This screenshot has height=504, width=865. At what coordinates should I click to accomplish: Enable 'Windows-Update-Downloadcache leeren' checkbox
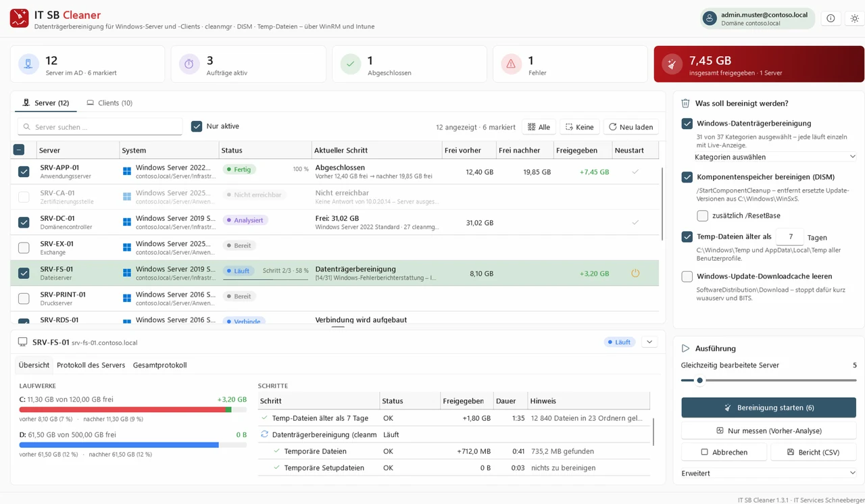687,276
